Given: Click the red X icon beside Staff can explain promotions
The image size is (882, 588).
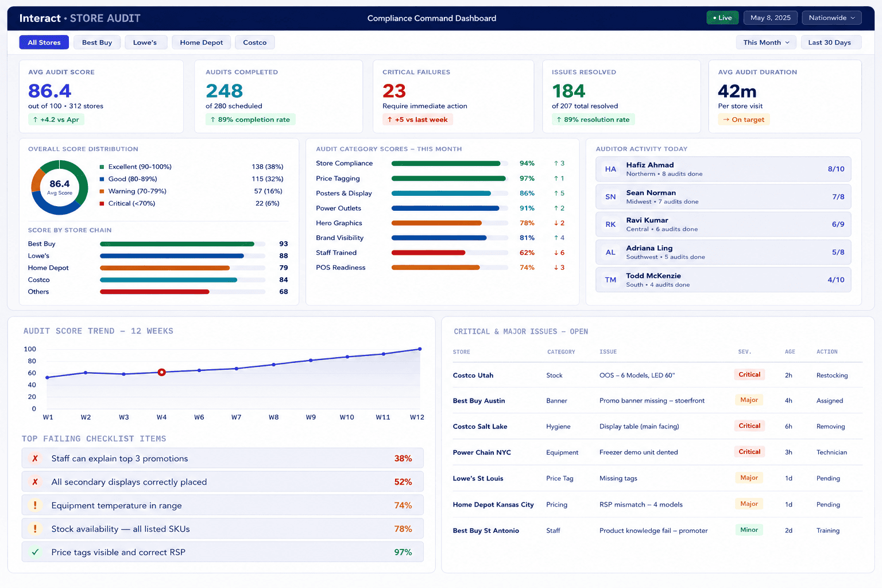Looking at the screenshot, I should pos(35,458).
